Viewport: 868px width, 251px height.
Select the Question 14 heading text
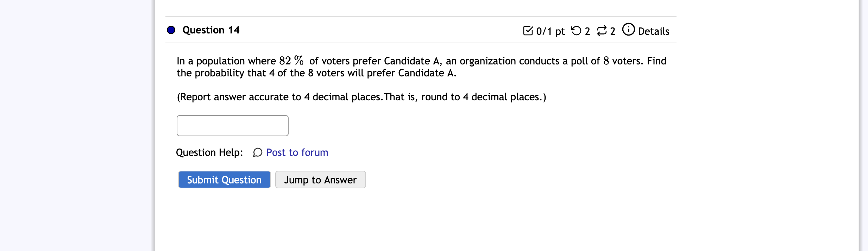(211, 30)
